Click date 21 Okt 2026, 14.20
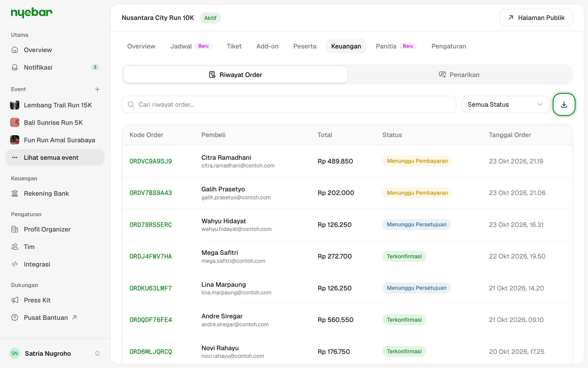The height and width of the screenshot is (368, 588). pyautogui.click(x=516, y=288)
